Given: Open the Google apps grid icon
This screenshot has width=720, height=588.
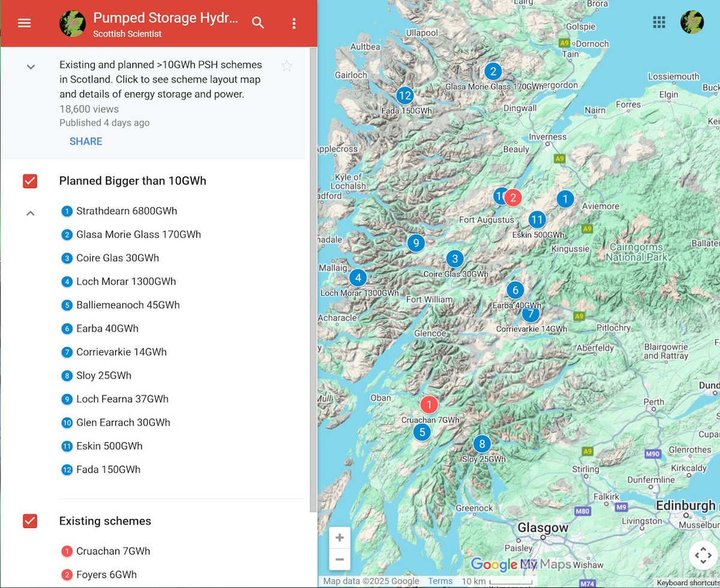Looking at the screenshot, I should [659, 22].
